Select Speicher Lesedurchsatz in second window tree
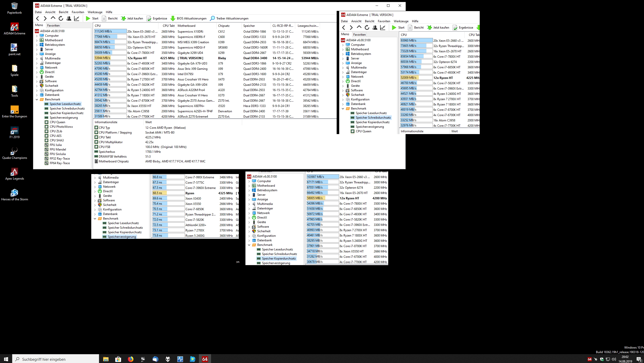This screenshot has height=363, width=644. click(371, 113)
